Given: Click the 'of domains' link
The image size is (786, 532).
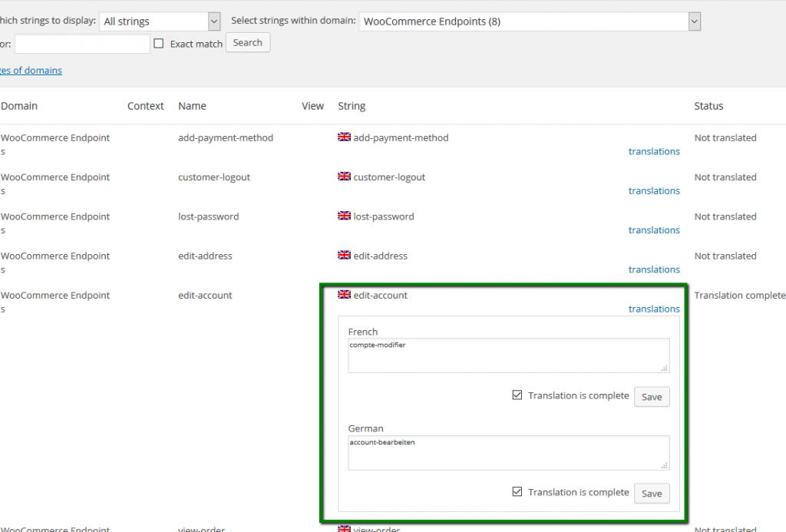Looking at the screenshot, I should 31,70.
